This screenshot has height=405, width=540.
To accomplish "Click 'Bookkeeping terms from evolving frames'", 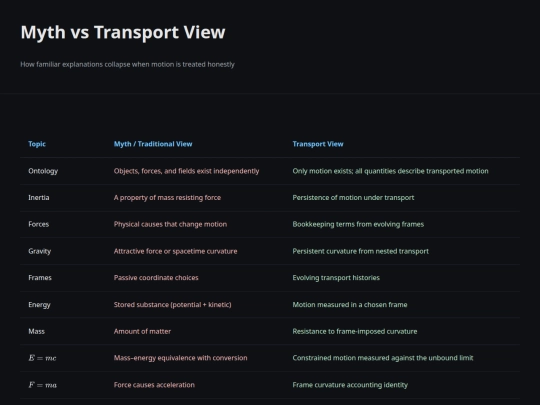I will 358,224.
